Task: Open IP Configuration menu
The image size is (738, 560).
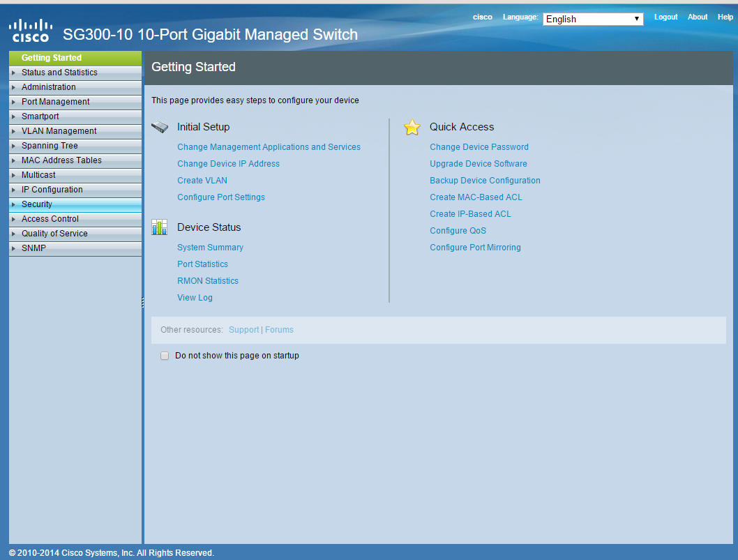Action: point(75,190)
